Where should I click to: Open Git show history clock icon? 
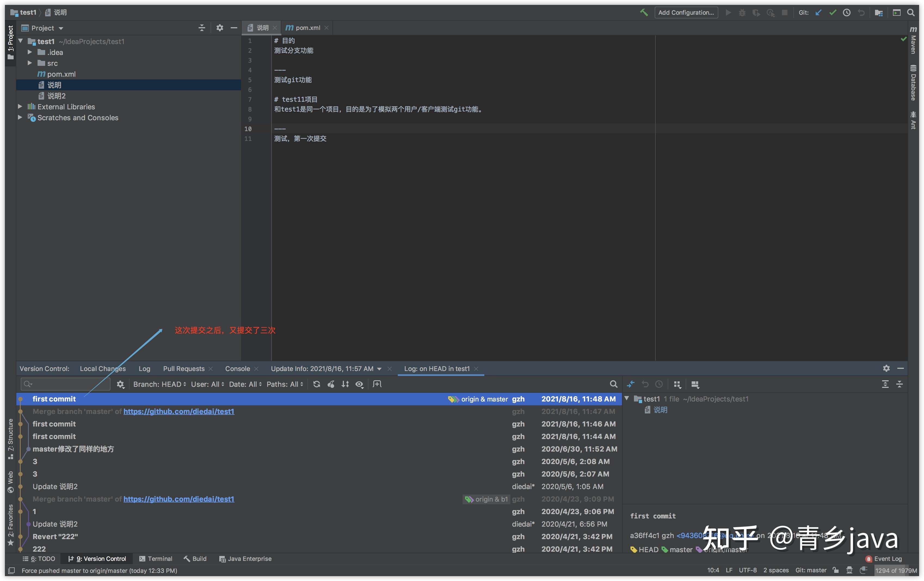click(846, 13)
